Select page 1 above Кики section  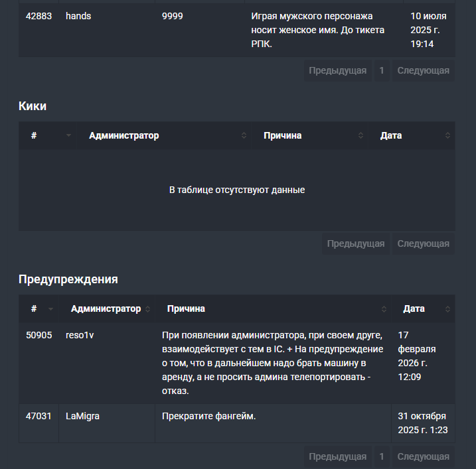pos(382,70)
